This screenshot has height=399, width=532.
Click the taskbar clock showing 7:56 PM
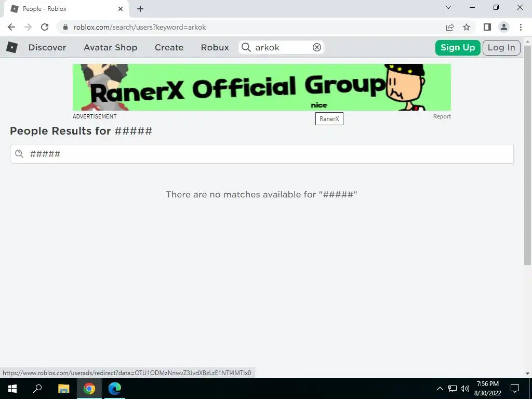coord(487,389)
